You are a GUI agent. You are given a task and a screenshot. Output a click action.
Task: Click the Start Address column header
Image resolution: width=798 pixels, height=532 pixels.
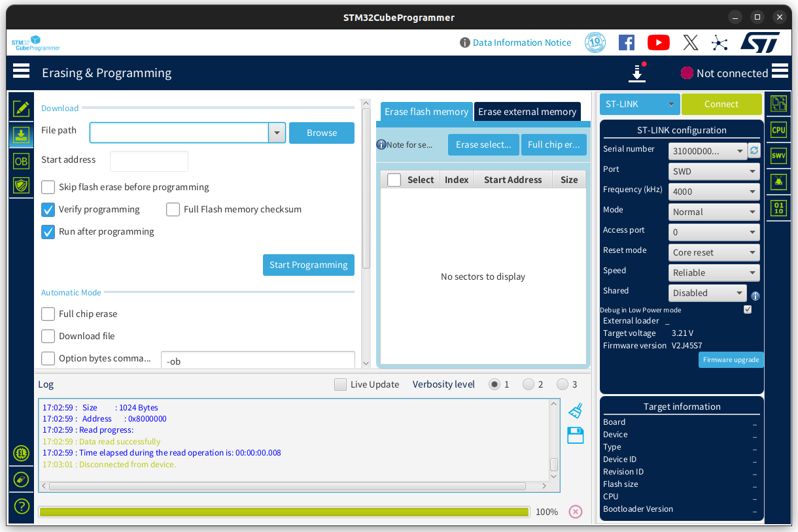click(513, 180)
